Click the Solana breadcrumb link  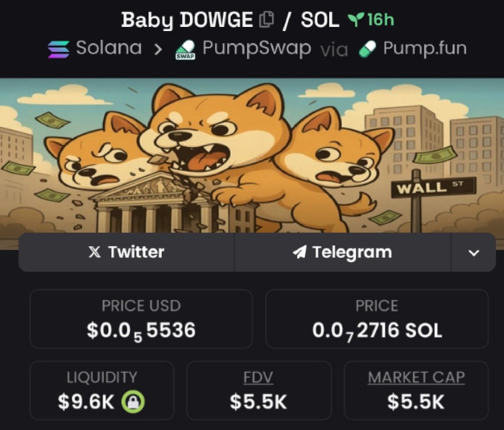point(109,48)
